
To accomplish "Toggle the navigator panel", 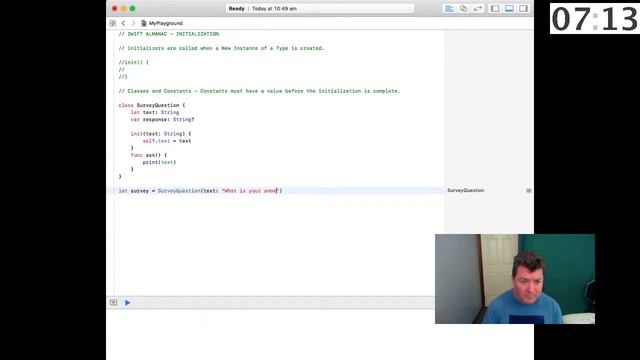I will pyautogui.click(x=495, y=9).
